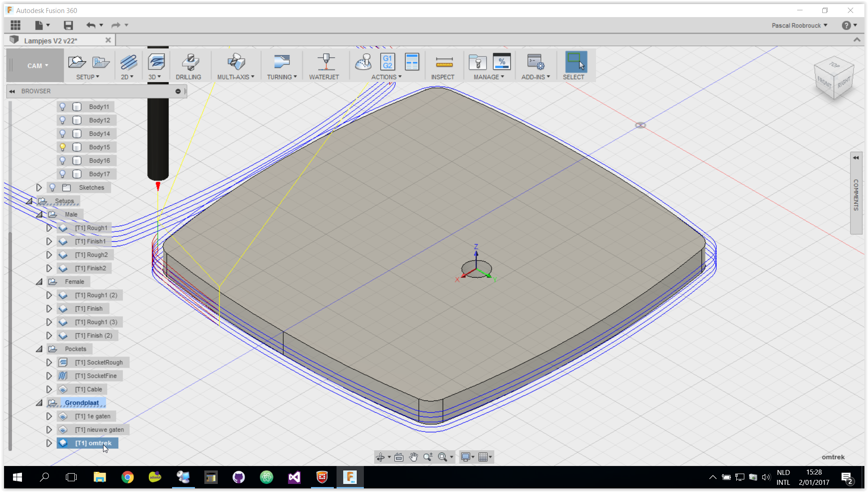Click the Save disk icon
868x492 pixels.
[68, 25]
